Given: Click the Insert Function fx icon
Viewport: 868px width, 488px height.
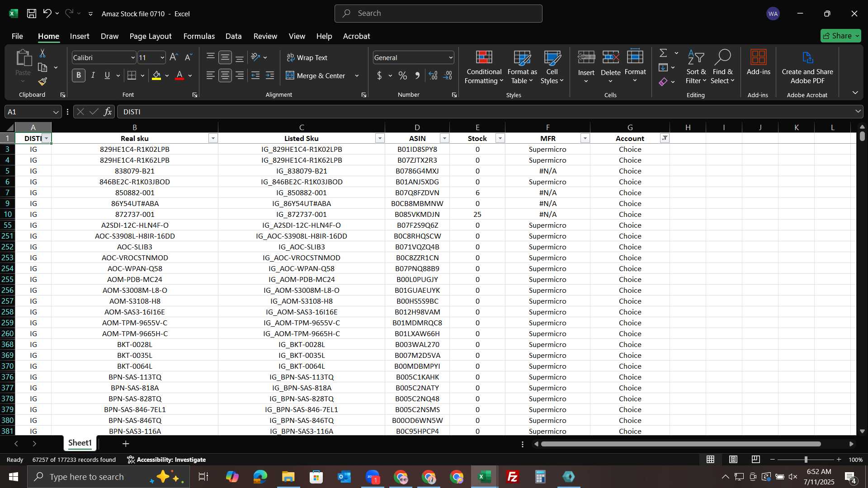Looking at the screenshot, I should (108, 112).
